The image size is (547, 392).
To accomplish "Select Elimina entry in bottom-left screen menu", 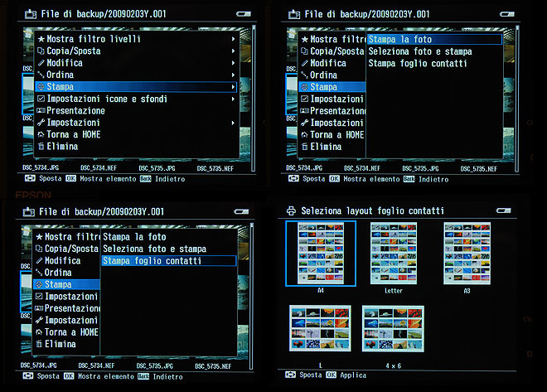I will pyautogui.click(x=66, y=344).
